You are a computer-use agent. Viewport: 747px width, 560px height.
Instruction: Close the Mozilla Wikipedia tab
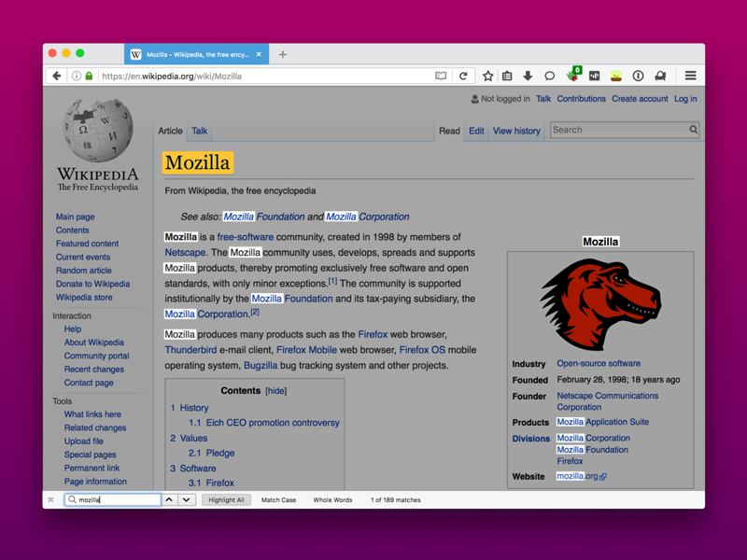coord(259,55)
